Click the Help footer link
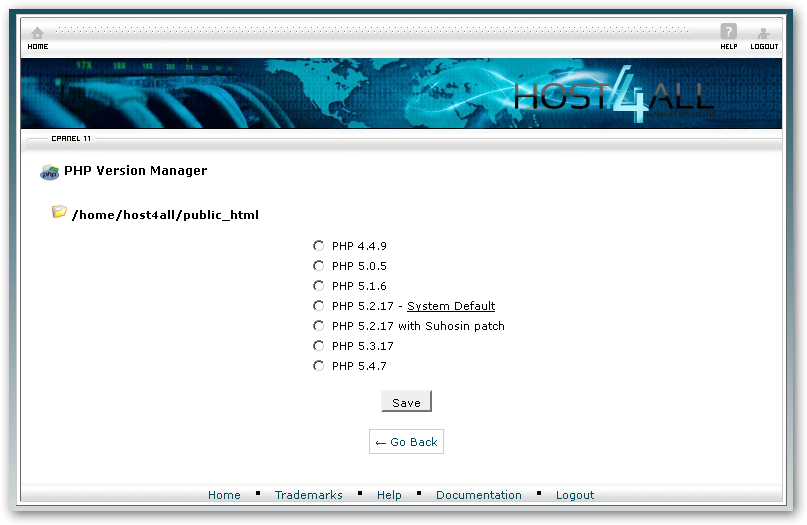This screenshot has height=525, width=807. point(389,495)
